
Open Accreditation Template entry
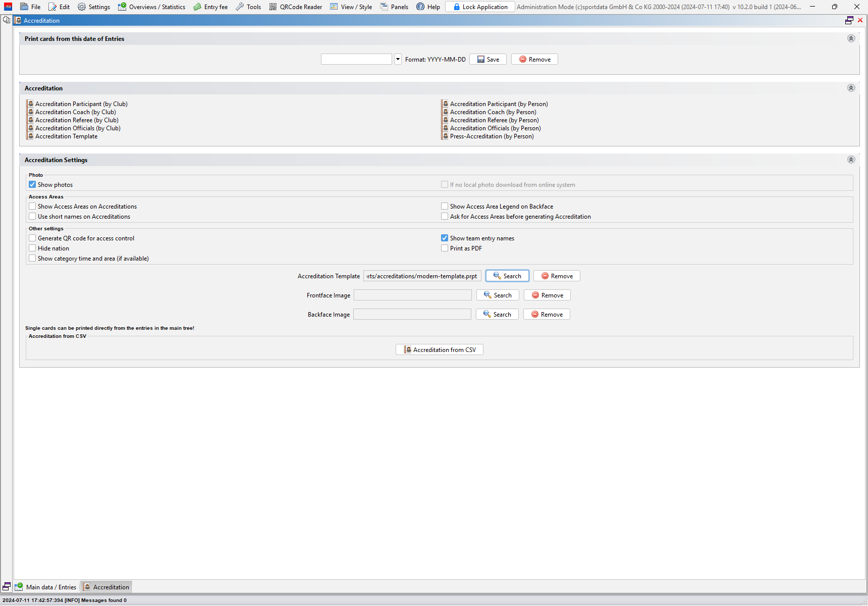click(x=63, y=136)
